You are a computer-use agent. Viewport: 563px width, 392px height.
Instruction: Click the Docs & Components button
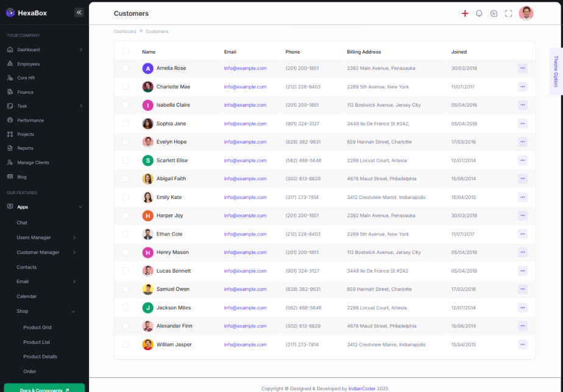point(44,389)
